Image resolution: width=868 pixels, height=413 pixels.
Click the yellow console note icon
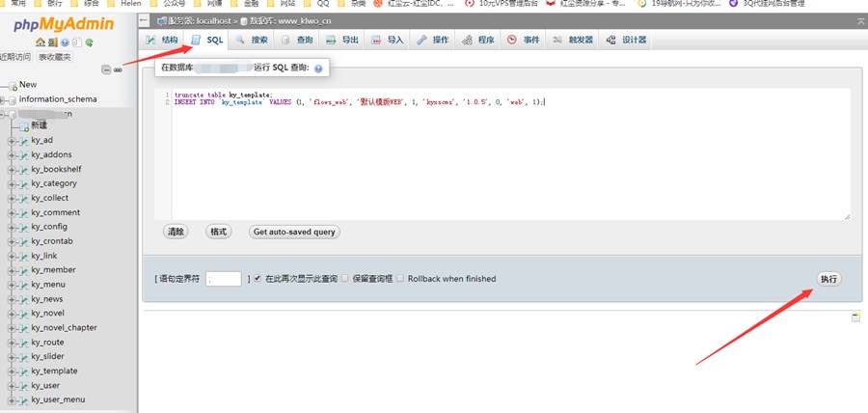856,317
